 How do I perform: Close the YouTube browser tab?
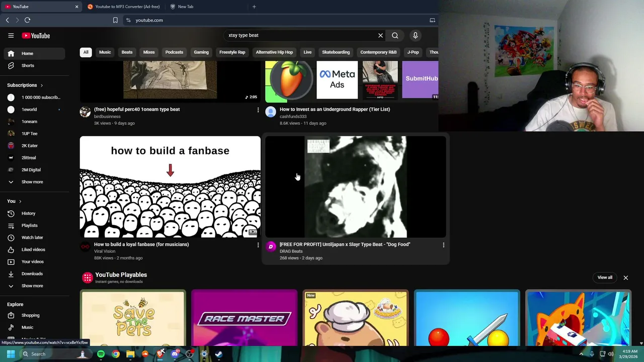(76, 7)
